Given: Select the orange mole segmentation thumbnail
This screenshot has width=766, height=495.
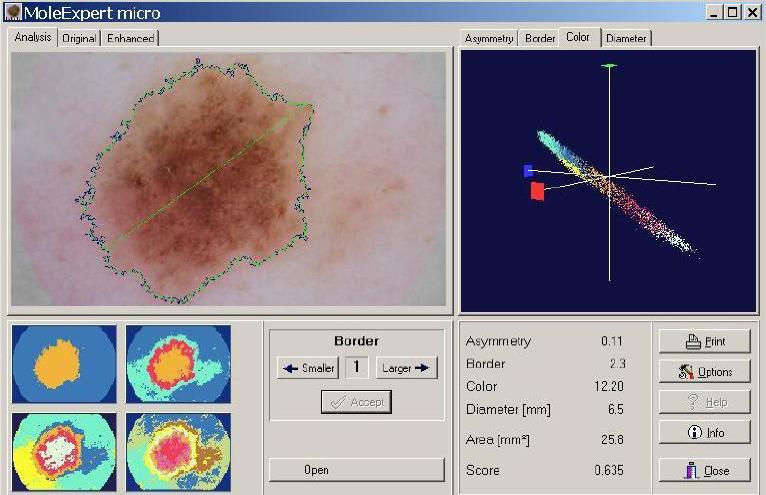Looking at the screenshot, I should pyautogui.click(x=64, y=363).
